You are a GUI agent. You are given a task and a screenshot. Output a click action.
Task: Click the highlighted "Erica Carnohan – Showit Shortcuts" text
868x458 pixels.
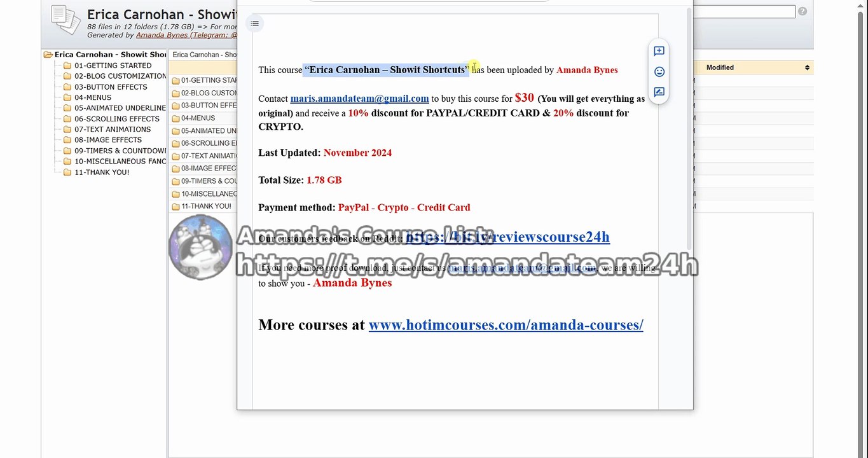[x=387, y=70]
